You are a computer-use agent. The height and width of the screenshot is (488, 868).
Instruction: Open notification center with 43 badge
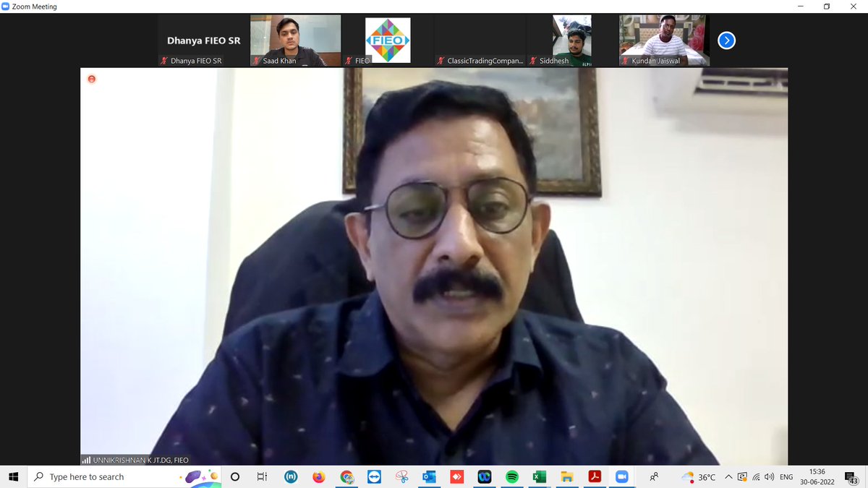(851, 477)
